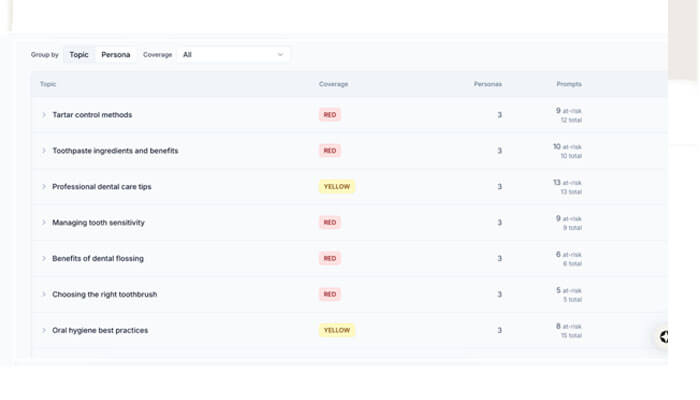The height and width of the screenshot is (400, 700).
Task: Click the Coverage column header
Action: coord(333,84)
